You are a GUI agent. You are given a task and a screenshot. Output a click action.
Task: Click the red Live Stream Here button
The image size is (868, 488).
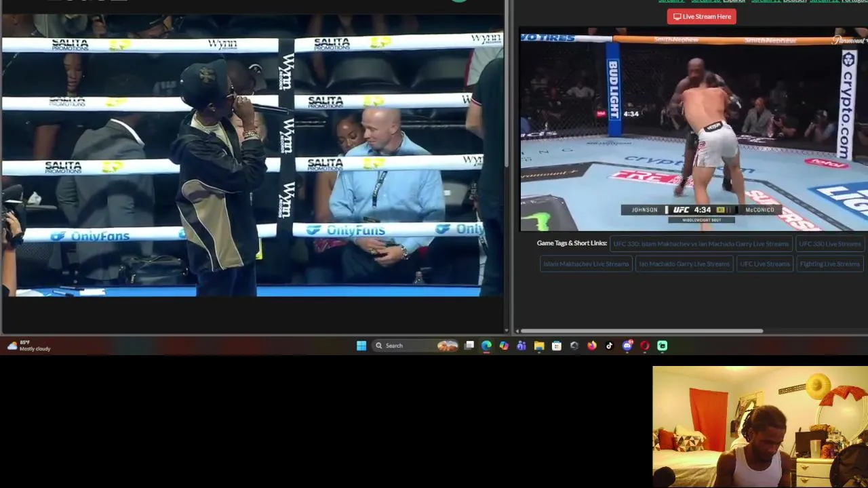[x=702, y=16]
